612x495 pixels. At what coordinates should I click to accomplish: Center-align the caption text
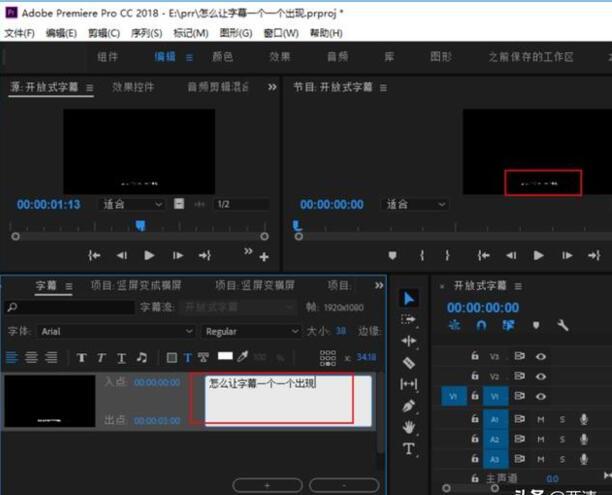32,357
